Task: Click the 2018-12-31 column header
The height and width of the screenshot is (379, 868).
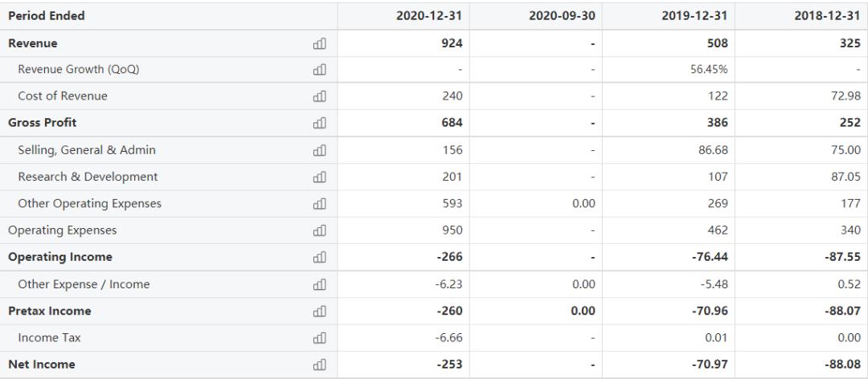Action: [827, 16]
